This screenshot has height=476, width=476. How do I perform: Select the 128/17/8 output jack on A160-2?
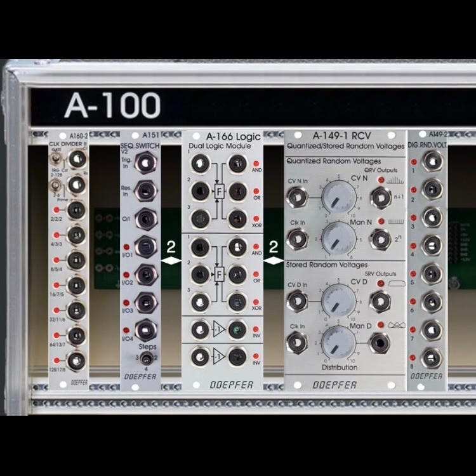click(76, 361)
